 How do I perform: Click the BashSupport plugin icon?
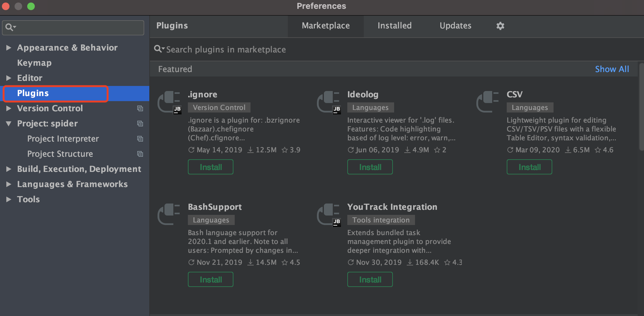(169, 214)
